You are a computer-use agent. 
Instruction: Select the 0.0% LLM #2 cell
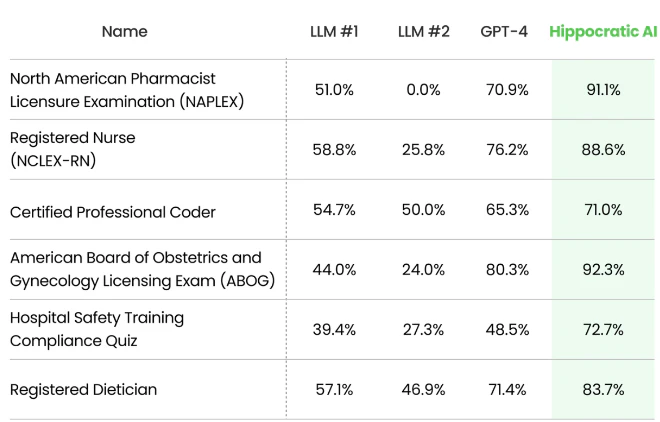tap(423, 90)
